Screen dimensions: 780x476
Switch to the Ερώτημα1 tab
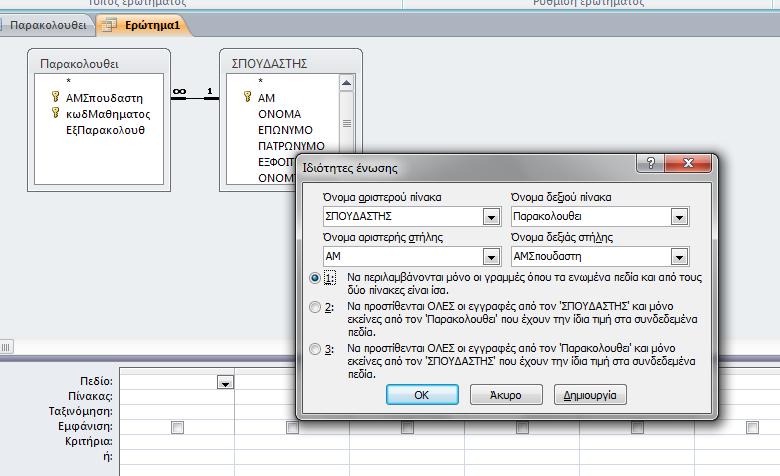point(144,25)
